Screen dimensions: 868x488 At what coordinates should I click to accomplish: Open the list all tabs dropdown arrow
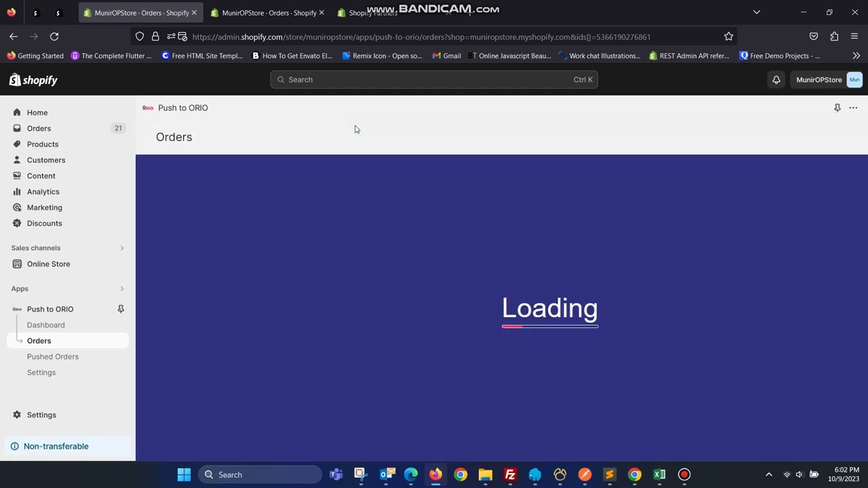tap(757, 12)
